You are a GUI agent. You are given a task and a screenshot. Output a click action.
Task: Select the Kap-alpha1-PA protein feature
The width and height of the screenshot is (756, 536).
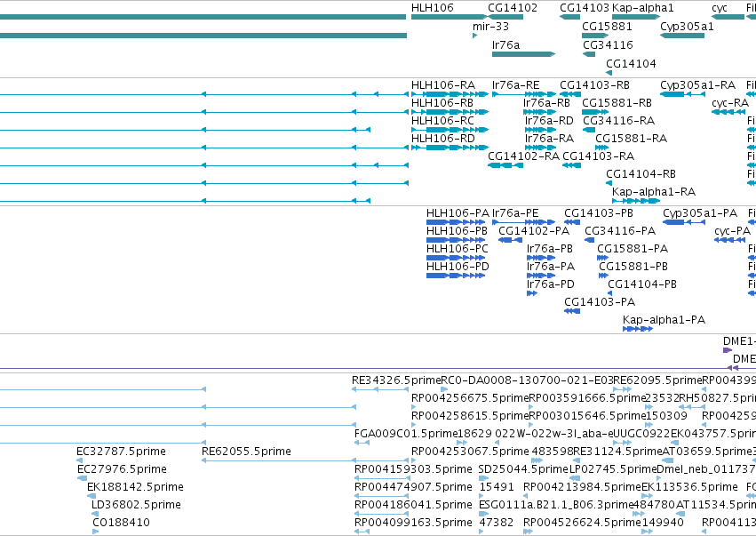(638, 329)
